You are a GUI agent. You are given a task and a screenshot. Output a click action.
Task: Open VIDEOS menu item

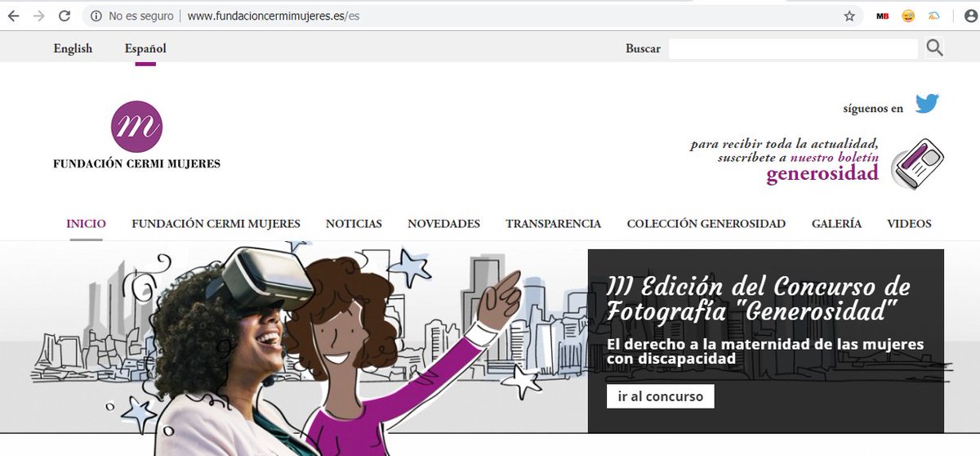[909, 224]
